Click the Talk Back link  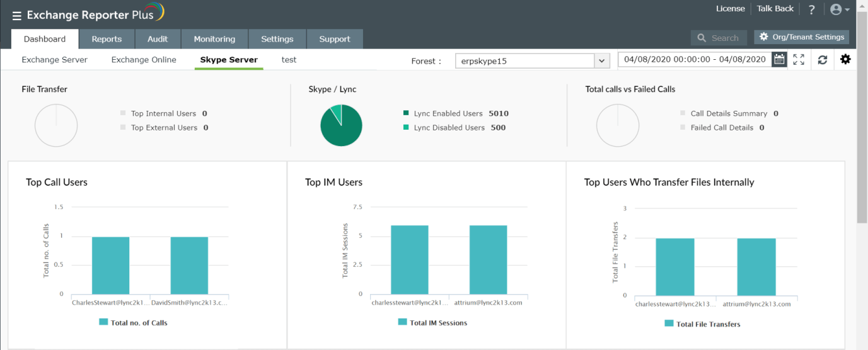(775, 9)
